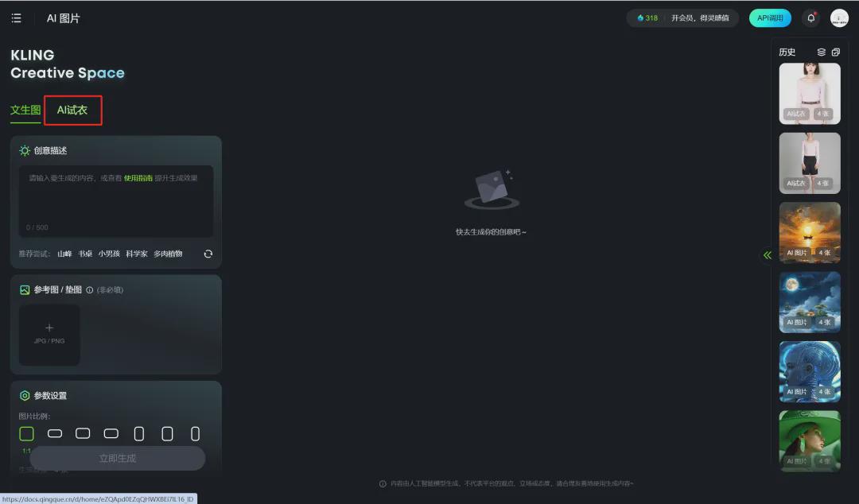Viewport: 859px width, 504px height.
Task: Click the flame credits icon showing 318
Action: 640,18
